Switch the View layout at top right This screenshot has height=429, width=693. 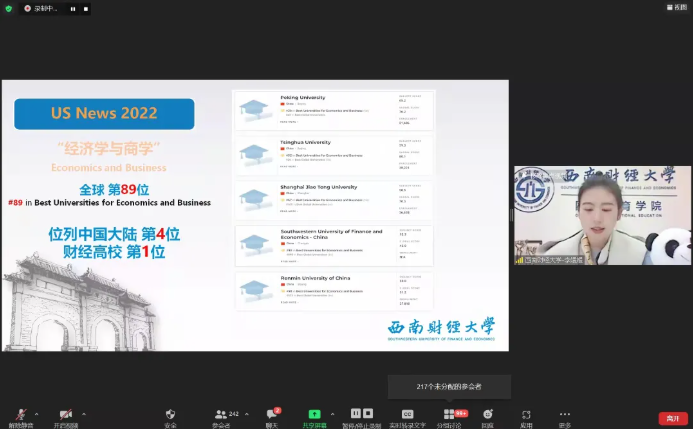point(680,7)
